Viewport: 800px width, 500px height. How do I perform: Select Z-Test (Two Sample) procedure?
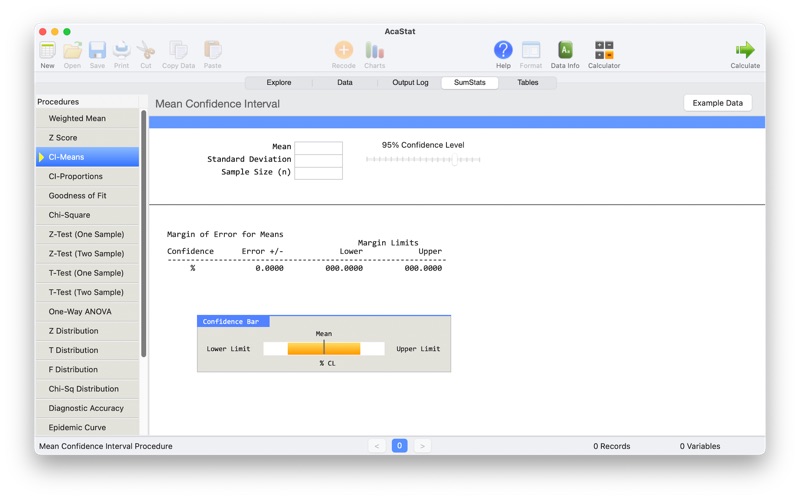(x=88, y=254)
